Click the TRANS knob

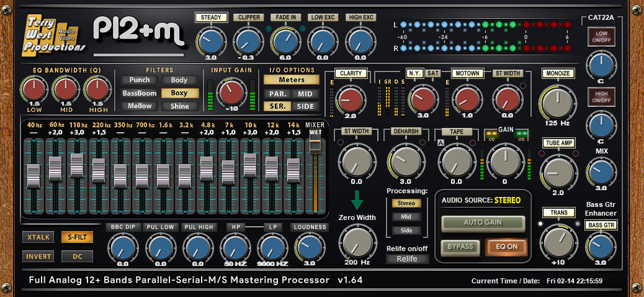pyautogui.click(x=558, y=243)
